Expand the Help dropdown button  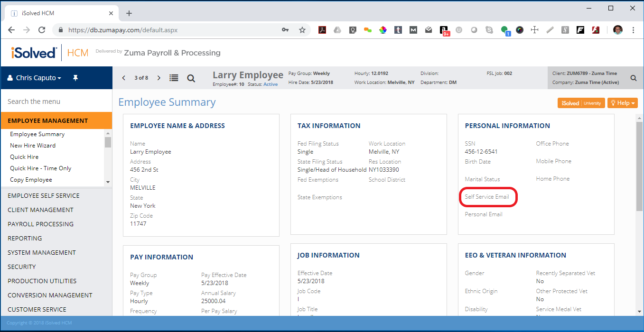click(622, 103)
